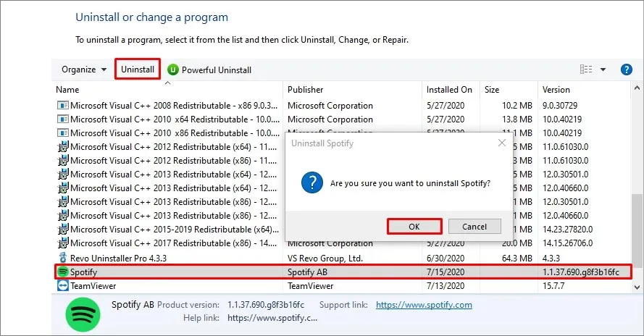Select Visual C++ 2010 x64 Redistributable name
The height and width of the screenshot is (336, 644).
coord(175,119)
